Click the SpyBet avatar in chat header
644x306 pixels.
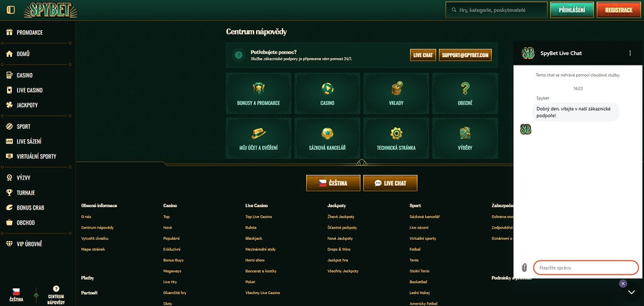pos(528,53)
